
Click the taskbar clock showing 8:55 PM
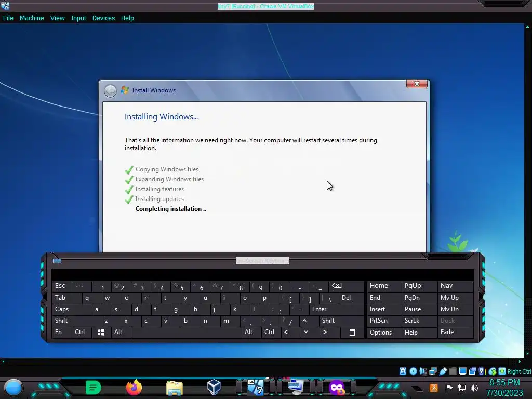click(x=504, y=383)
